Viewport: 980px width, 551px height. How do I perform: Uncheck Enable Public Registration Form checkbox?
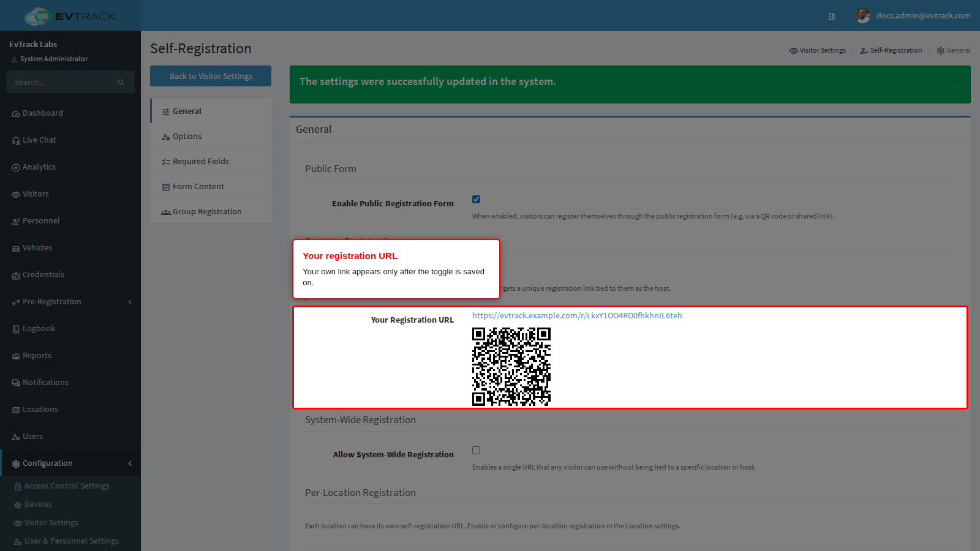coord(476,200)
